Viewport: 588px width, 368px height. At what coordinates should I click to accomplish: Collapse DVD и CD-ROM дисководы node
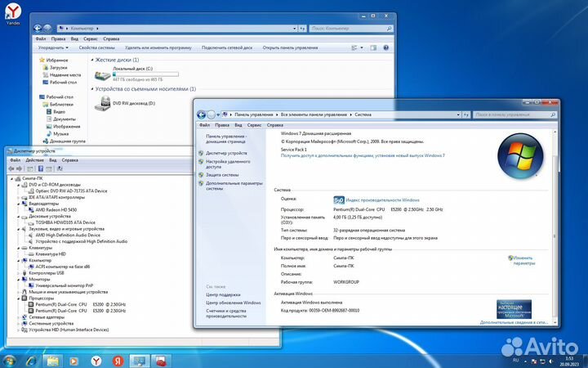point(18,185)
